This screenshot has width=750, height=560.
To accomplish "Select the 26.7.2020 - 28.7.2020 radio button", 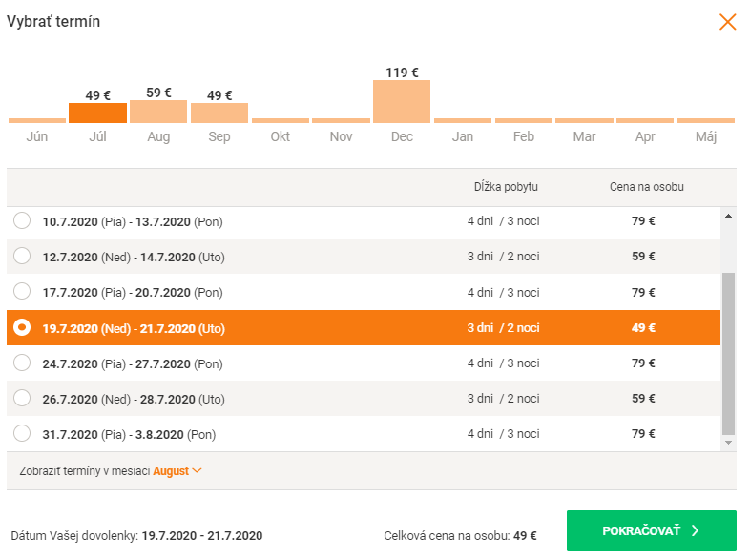I will point(22,399).
